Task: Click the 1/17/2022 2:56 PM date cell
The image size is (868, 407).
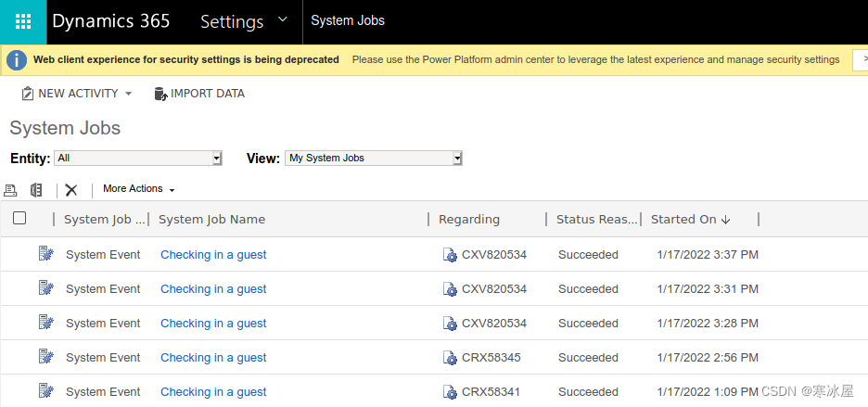Action: point(708,358)
